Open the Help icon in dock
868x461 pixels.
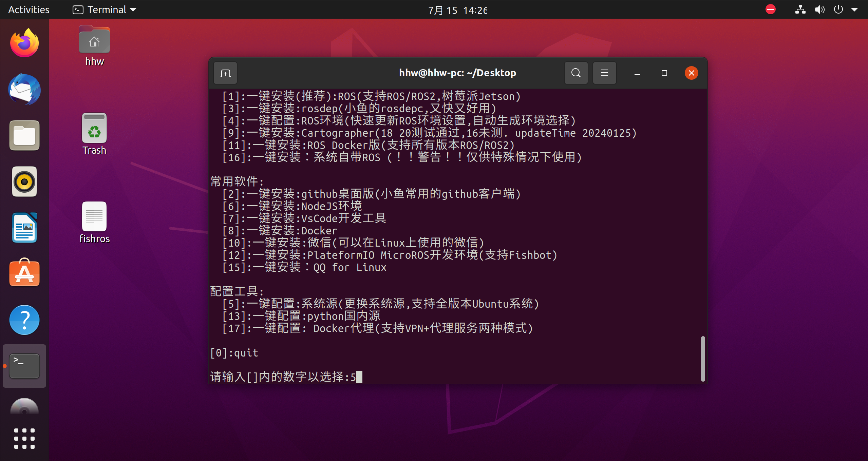[24, 320]
